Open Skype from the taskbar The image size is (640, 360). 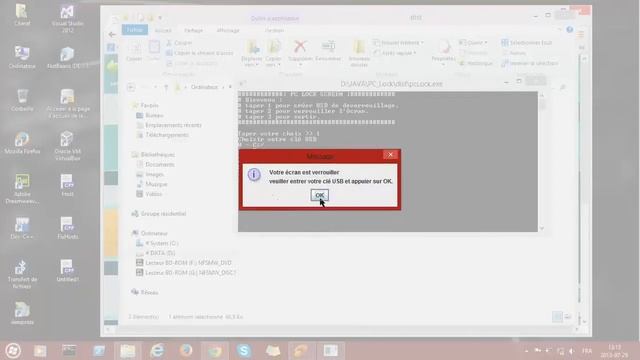244,350
